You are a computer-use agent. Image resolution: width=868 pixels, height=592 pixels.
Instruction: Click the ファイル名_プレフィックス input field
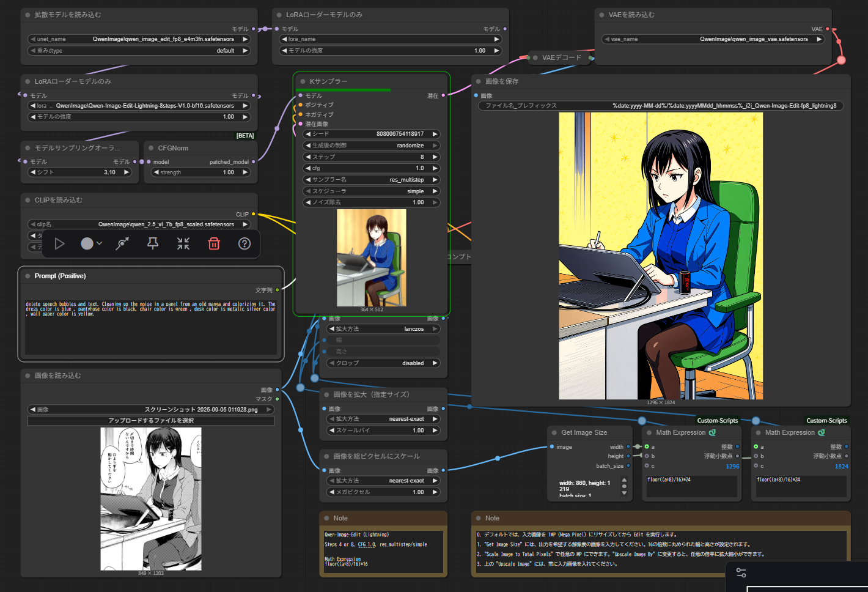pyautogui.click(x=661, y=106)
